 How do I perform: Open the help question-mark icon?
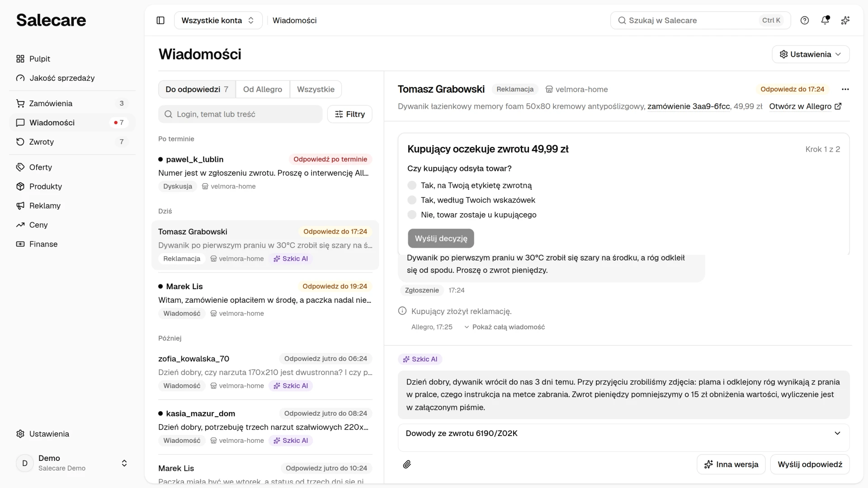point(805,20)
